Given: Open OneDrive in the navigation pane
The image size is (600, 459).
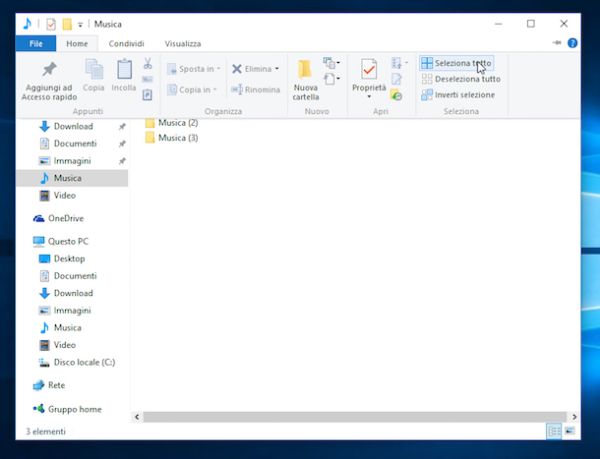Looking at the screenshot, I should [65, 218].
